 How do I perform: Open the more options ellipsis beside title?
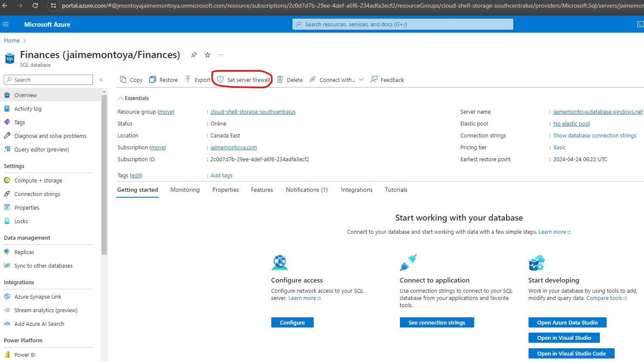click(221, 55)
